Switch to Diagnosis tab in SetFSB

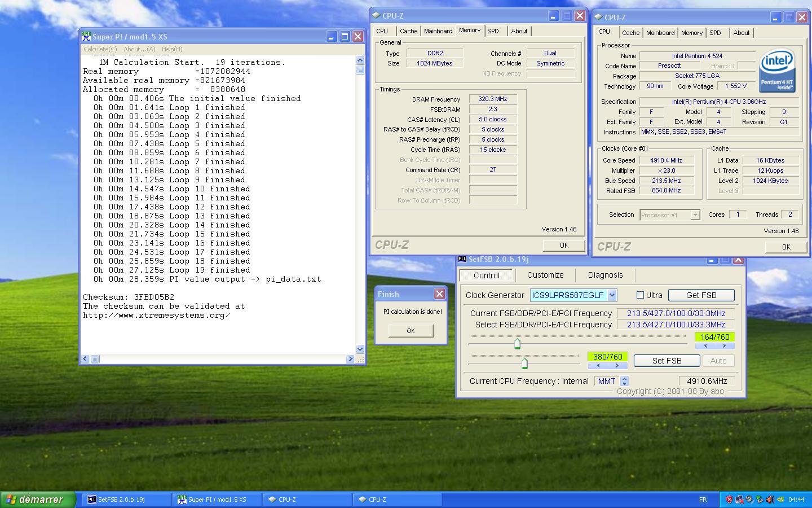click(605, 275)
